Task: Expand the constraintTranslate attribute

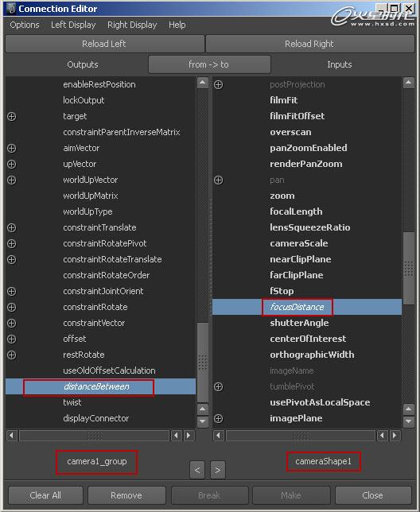Action: point(11,227)
